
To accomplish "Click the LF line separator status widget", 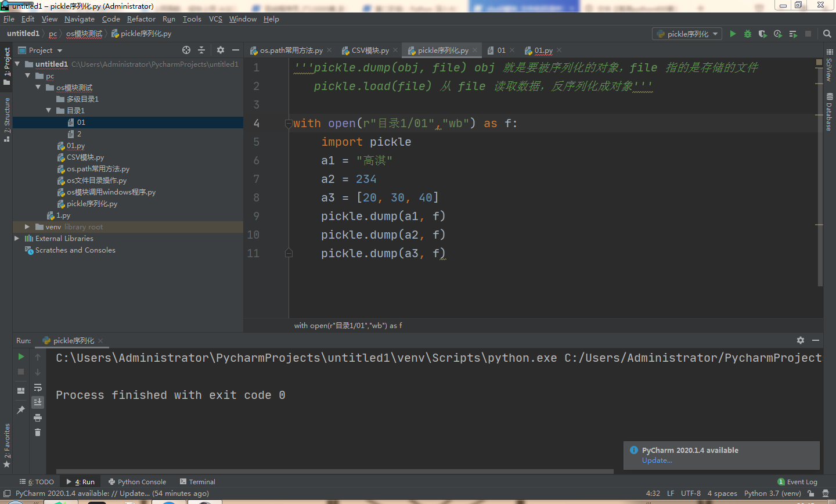I will tap(671, 494).
